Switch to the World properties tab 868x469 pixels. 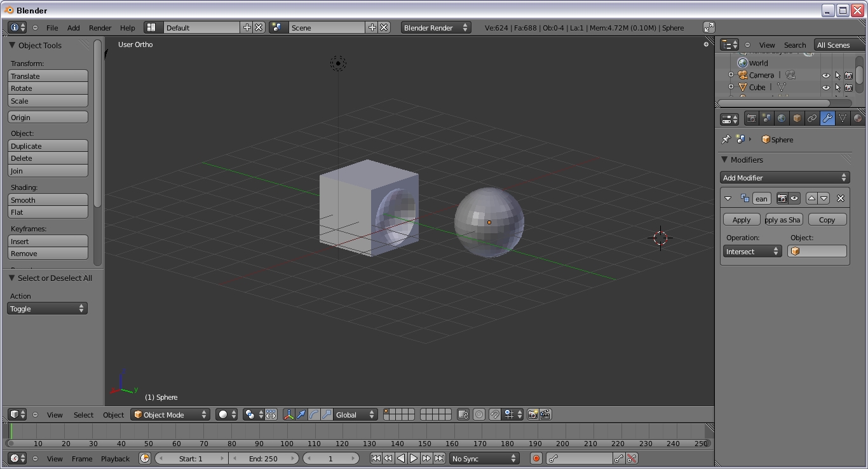pos(782,118)
